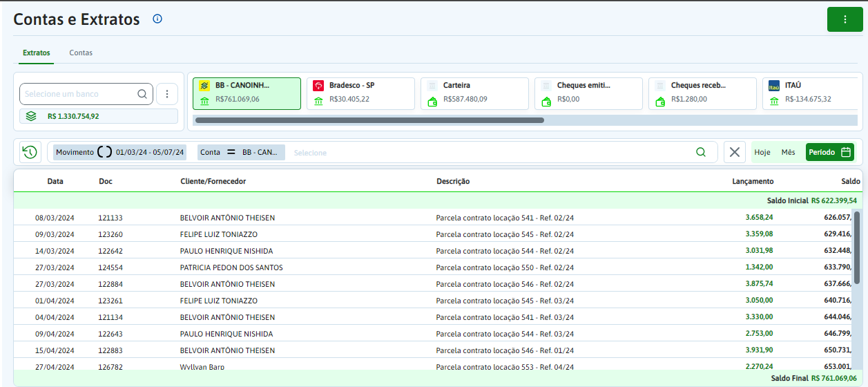Viewport: 868px width, 387px height.
Task: Open the green three-dots options menu
Action: (x=845, y=19)
